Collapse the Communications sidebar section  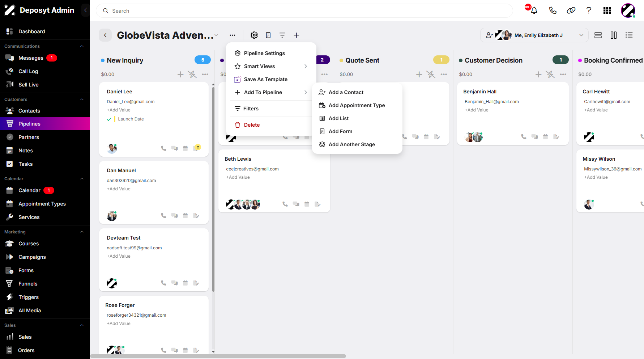click(x=82, y=46)
